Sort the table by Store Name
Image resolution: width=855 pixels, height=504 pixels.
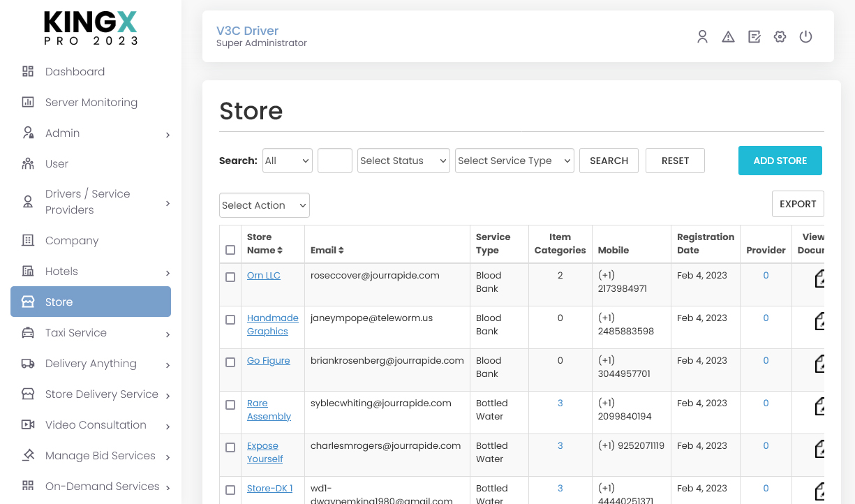click(265, 244)
